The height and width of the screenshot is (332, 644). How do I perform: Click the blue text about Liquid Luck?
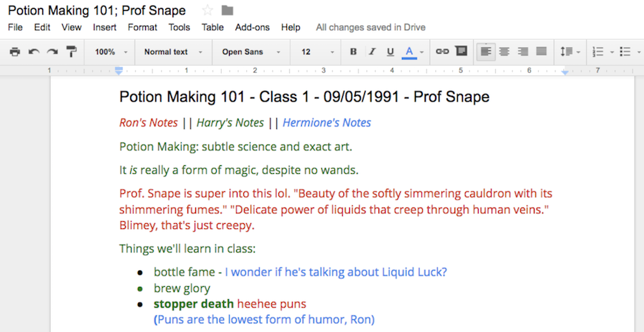[336, 272]
